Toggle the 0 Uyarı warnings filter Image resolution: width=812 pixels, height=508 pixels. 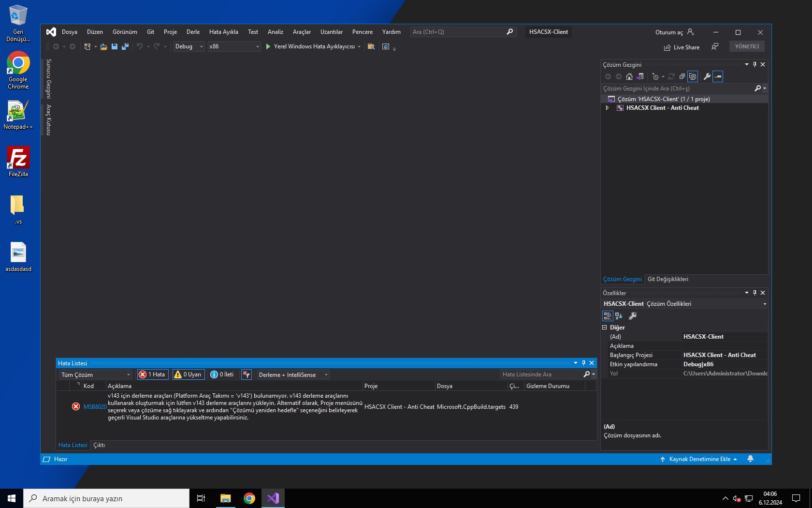(x=188, y=374)
